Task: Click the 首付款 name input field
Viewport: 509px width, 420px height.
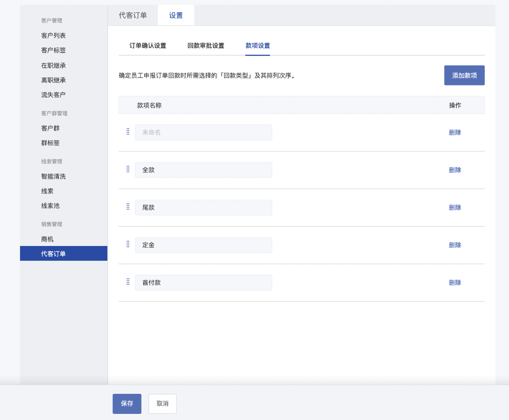Action: pyautogui.click(x=204, y=283)
